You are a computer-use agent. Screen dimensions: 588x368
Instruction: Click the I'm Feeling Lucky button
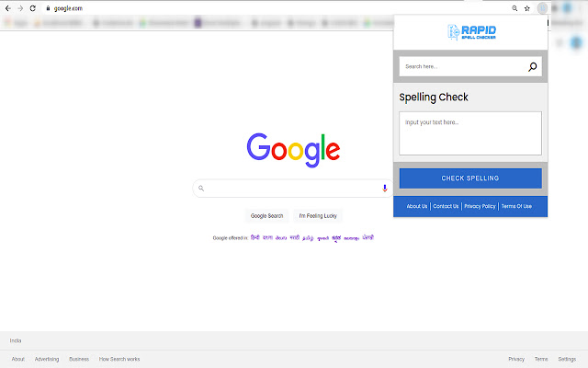point(318,216)
